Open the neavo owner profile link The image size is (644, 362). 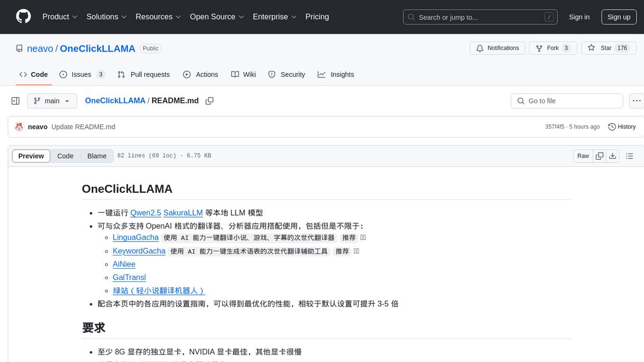click(x=40, y=48)
